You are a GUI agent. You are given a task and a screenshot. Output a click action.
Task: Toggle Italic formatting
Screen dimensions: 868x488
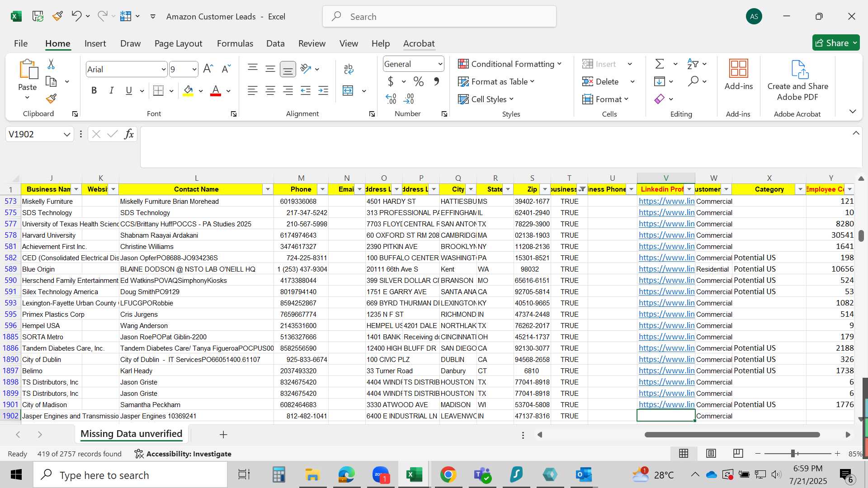(x=111, y=90)
